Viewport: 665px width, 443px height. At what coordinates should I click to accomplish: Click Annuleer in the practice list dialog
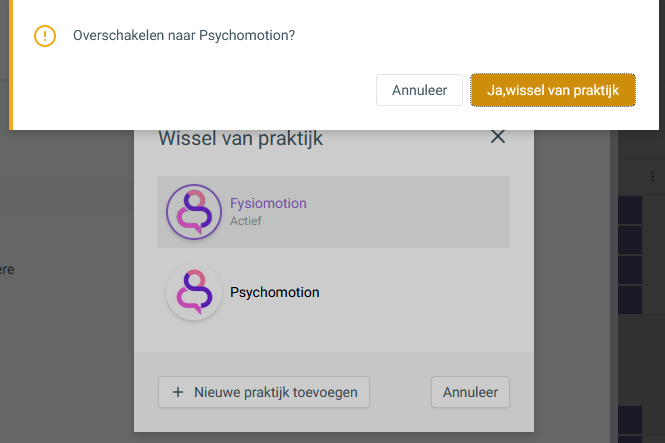(470, 392)
